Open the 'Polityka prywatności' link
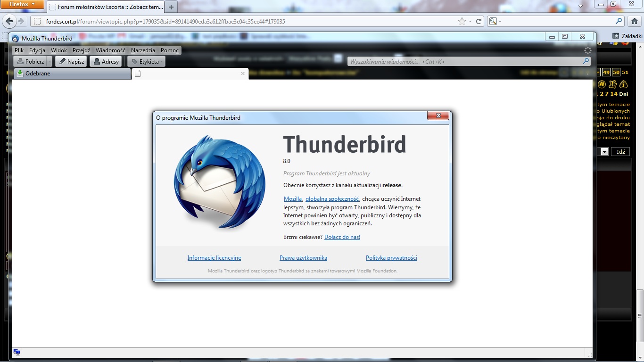The image size is (644, 362). (x=391, y=258)
